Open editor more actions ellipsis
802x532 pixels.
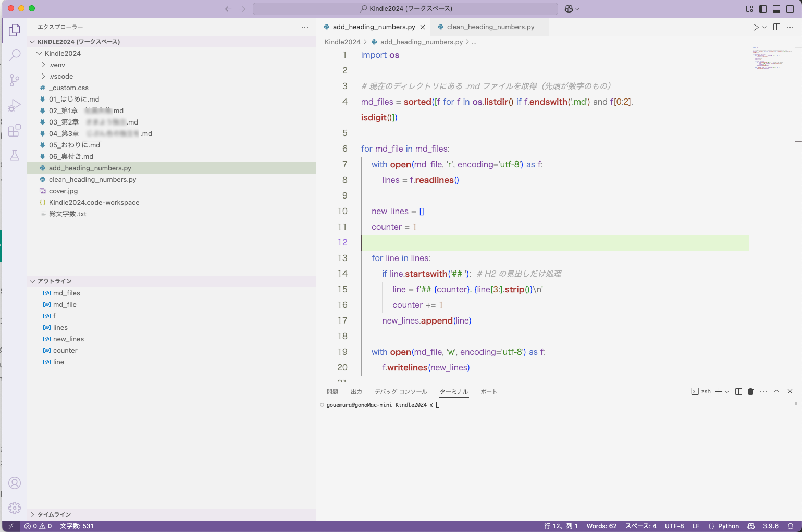point(790,27)
